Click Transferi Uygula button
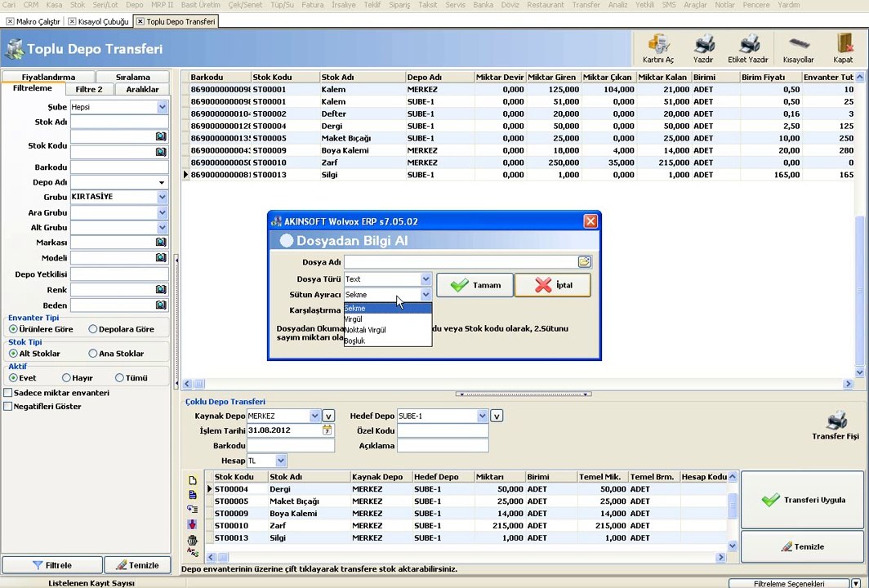 coord(803,500)
